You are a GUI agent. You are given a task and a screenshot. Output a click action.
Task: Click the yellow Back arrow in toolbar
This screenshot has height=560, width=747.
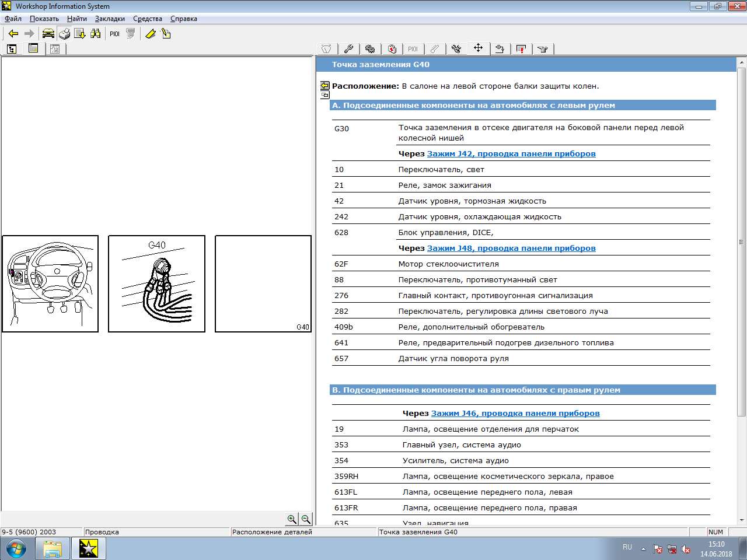[x=13, y=34]
